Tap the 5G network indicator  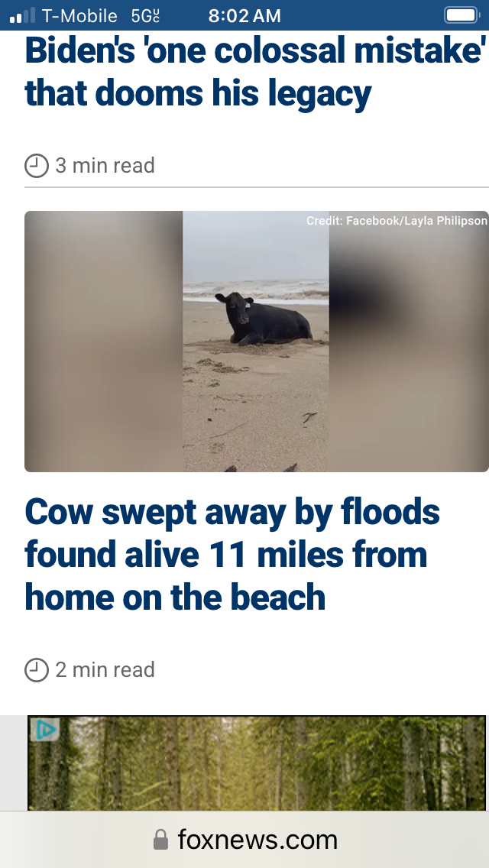point(146,16)
